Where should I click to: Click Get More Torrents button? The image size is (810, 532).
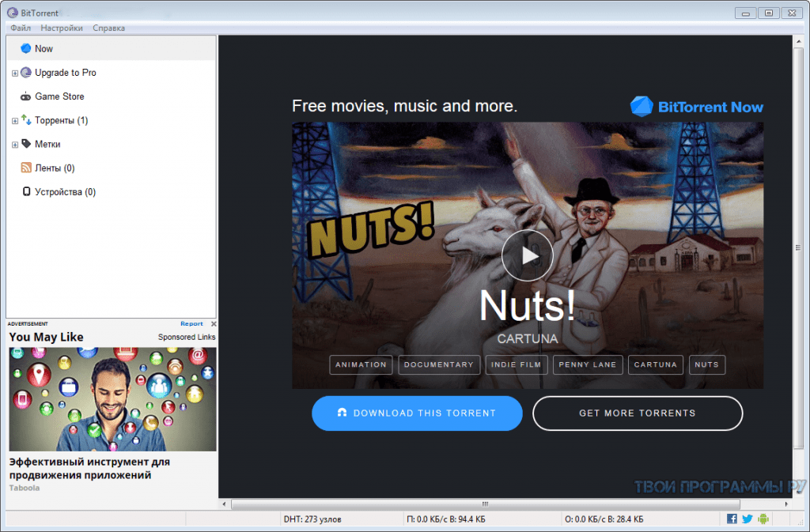[638, 413]
